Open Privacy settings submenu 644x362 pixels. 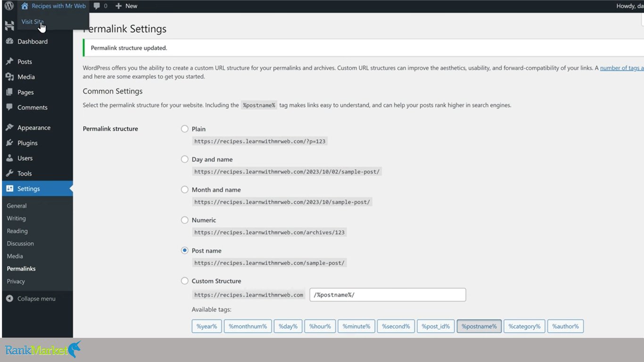point(16,281)
